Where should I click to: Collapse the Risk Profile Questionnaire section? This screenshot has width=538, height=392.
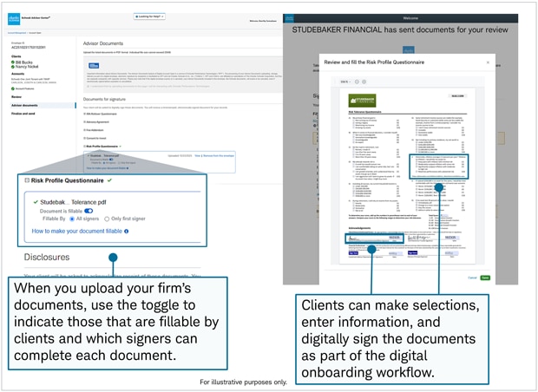click(27, 180)
